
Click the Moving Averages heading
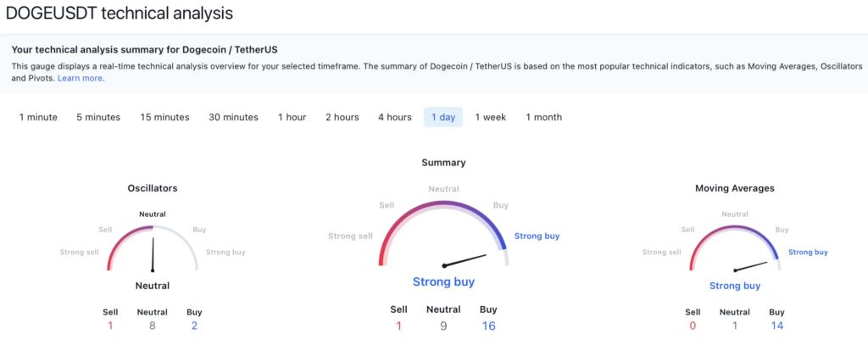734,188
